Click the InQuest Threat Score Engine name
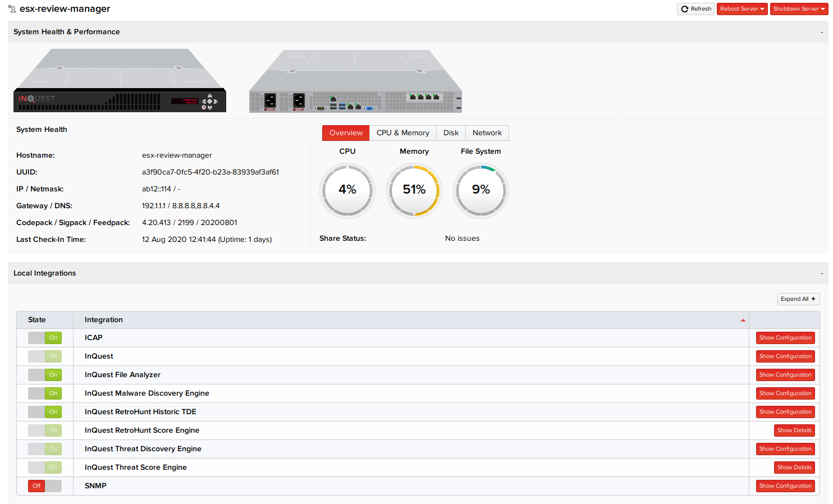Image resolution: width=833 pixels, height=504 pixels. click(x=136, y=468)
